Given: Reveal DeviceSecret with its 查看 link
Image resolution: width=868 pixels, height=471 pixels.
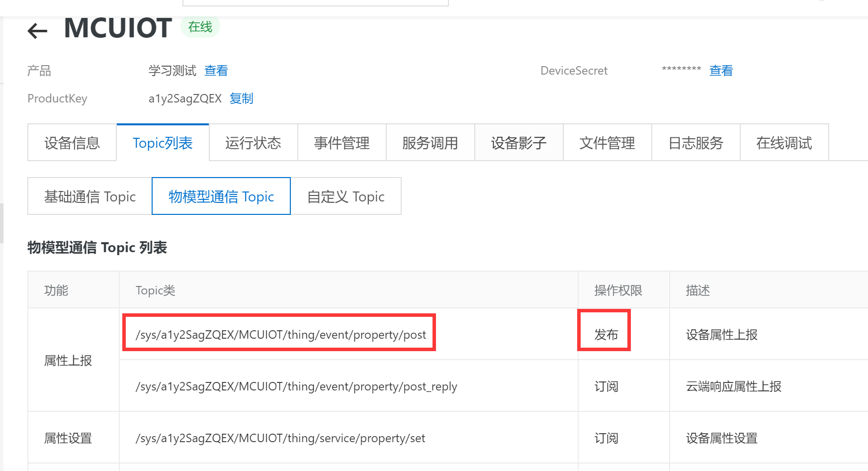Looking at the screenshot, I should pos(721,71).
